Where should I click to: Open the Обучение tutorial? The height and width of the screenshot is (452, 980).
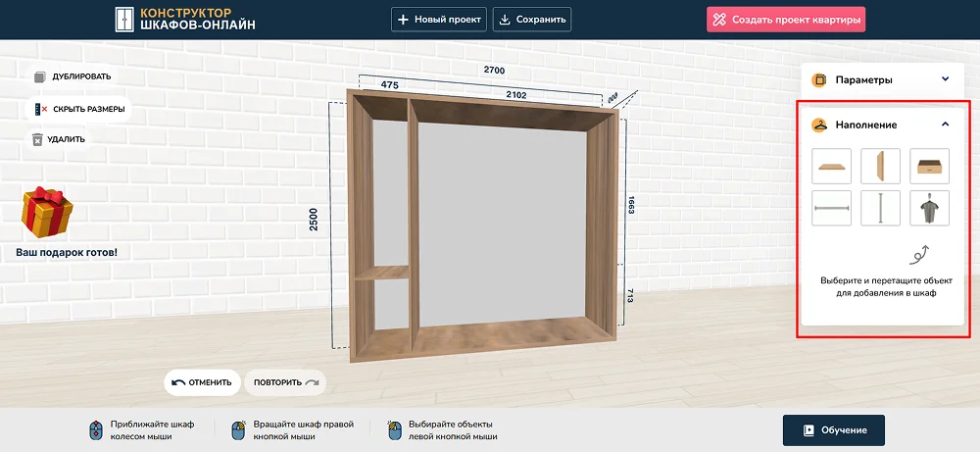point(833,430)
